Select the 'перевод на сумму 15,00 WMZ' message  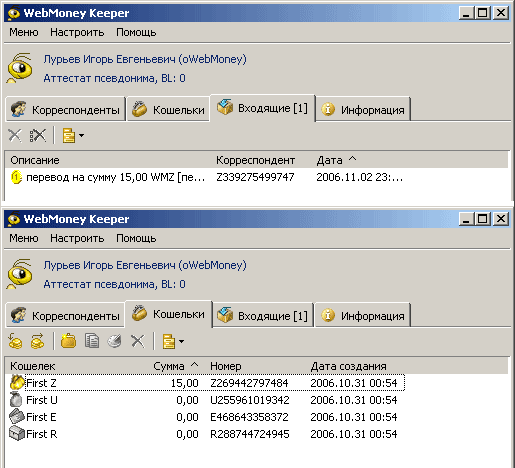[115, 177]
